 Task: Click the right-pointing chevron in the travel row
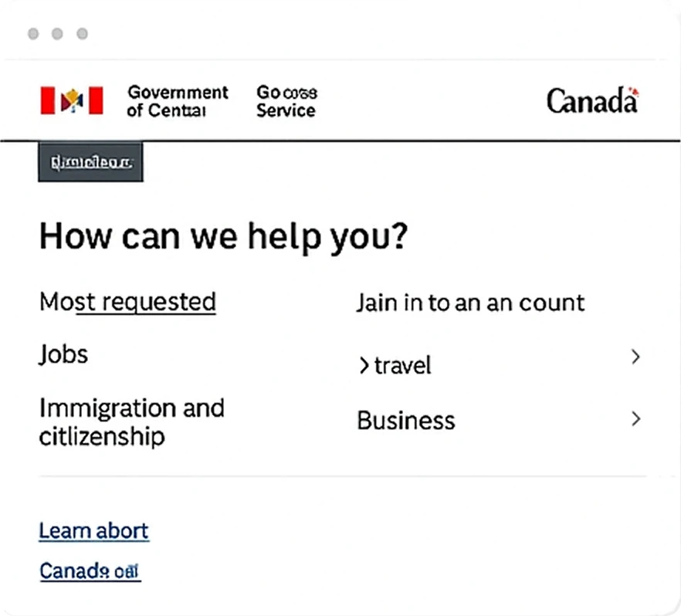point(635,357)
